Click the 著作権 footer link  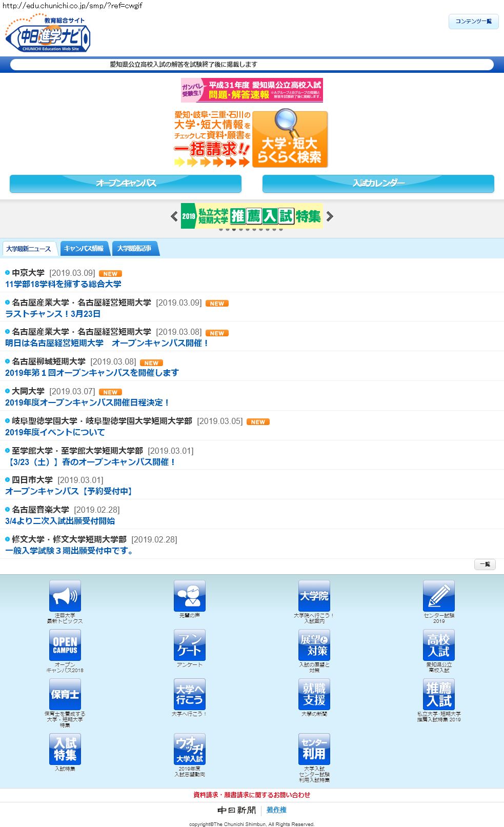tap(276, 810)
